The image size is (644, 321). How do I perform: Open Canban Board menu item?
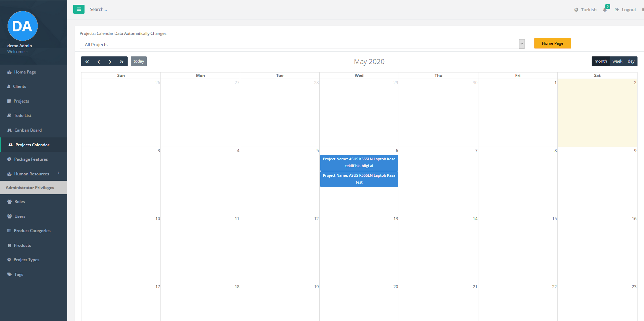[34, 130]
